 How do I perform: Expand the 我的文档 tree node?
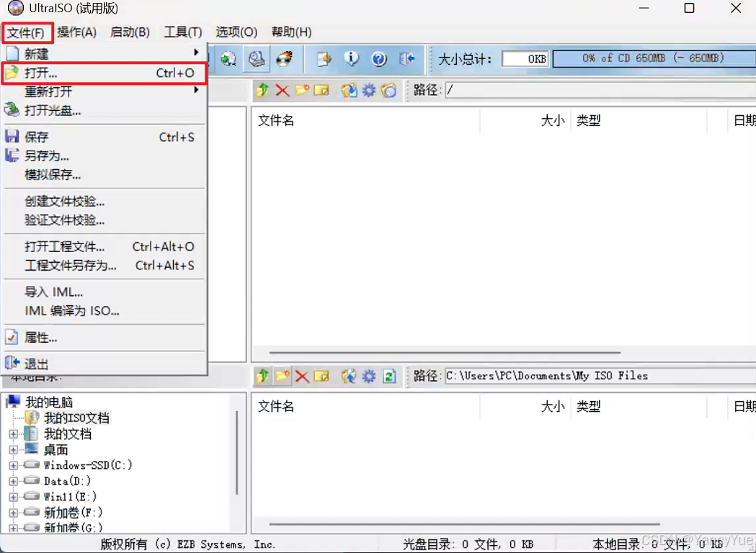point(14,434)
